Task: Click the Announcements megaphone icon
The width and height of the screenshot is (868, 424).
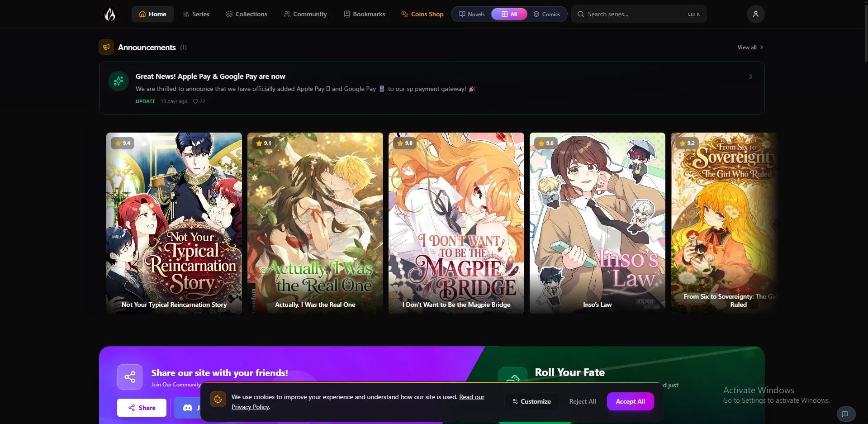Action: (106, 47)
